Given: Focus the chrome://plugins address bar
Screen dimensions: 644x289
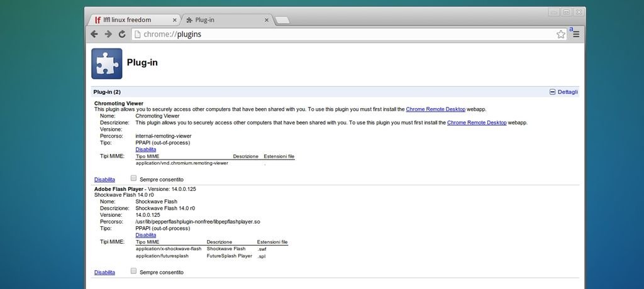Looking at the screenshot, I should click(346, 34).
